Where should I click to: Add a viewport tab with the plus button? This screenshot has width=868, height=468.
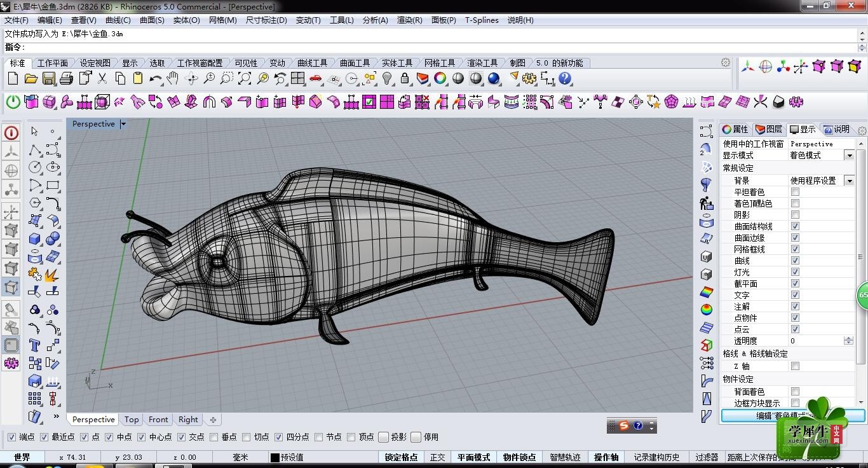213,420
